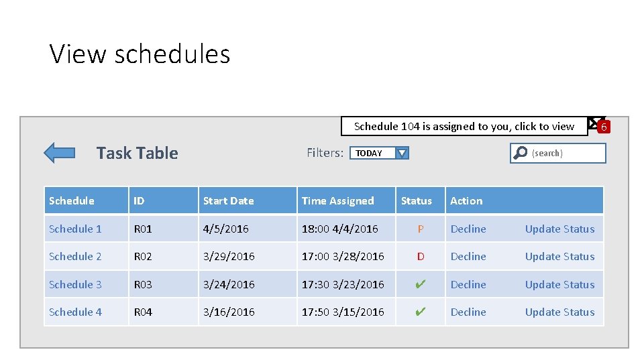The image size is (644, 362).
Task: Update Status for Schedule 2
Action: point(559,256)
